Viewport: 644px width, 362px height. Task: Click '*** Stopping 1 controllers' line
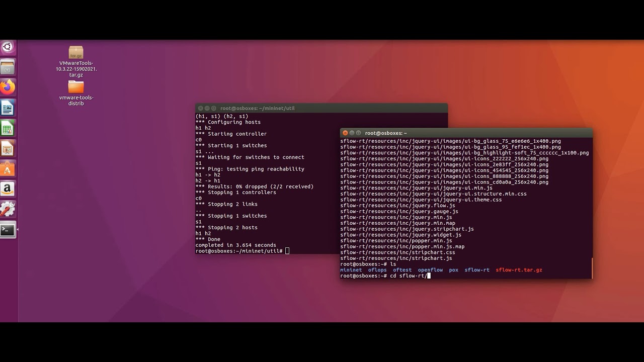[x=235, y=193]
